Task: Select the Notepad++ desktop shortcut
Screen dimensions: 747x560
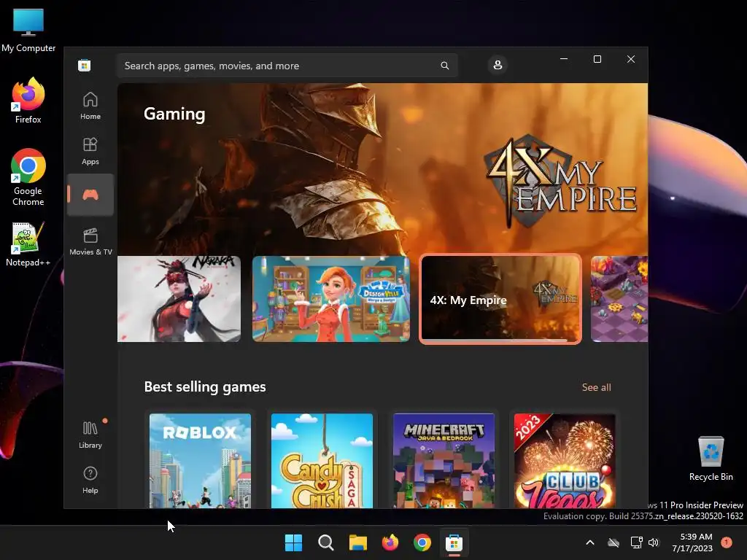Action: click(x=28, y=244)
